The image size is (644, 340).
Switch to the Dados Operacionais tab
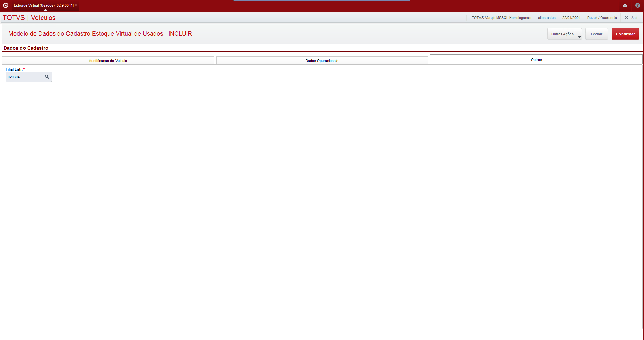322,61
